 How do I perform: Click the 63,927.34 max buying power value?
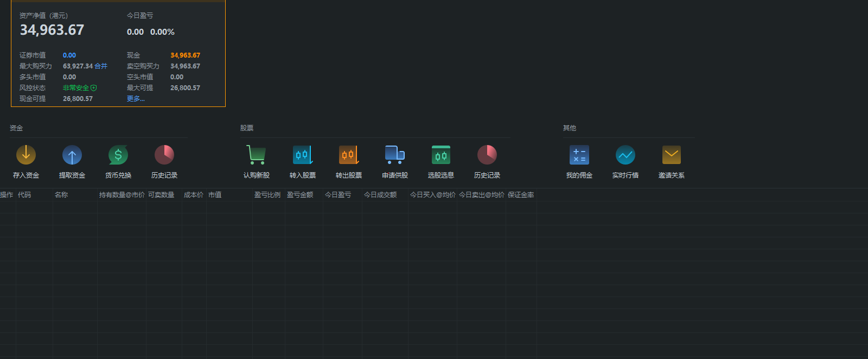[x=78, y=66]
